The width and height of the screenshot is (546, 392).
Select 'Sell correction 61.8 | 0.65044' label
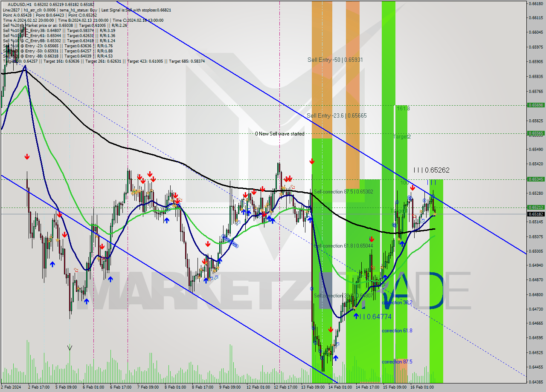coord(343,246)
